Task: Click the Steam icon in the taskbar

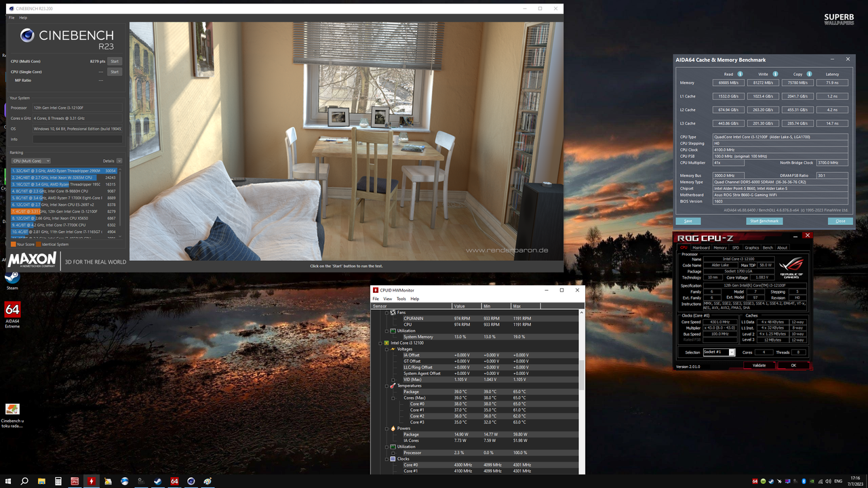Action: click(157, 481)
